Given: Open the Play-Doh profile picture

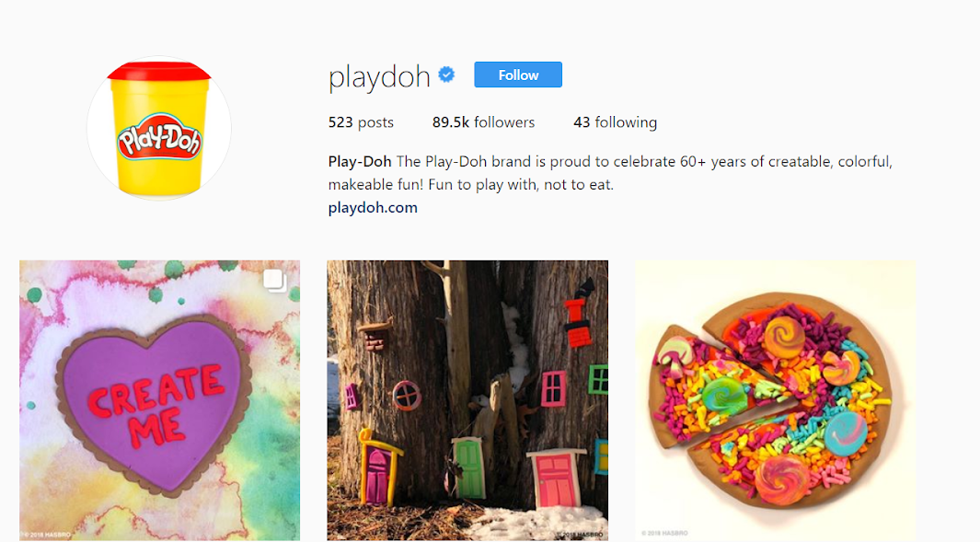Looking at the screenshot, I should pyautogui.click(x=159, y=128).
